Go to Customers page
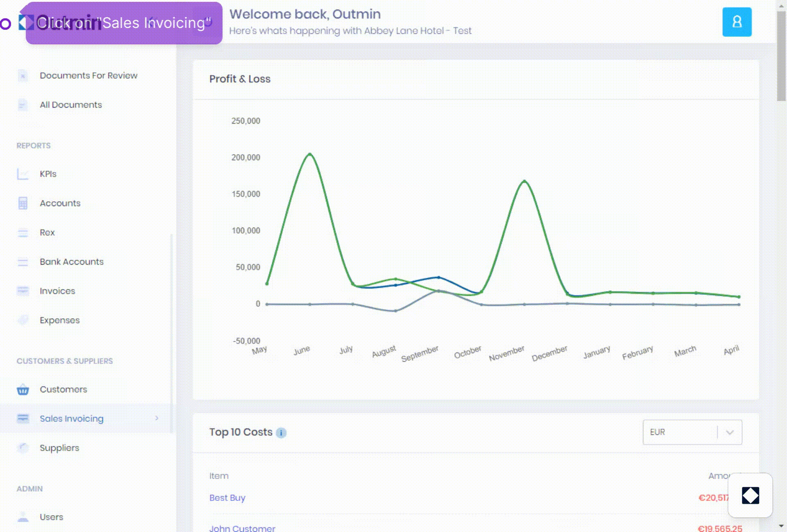Image resolution: width=787 pixels, height=532 pixels. (x=63, y=389)
